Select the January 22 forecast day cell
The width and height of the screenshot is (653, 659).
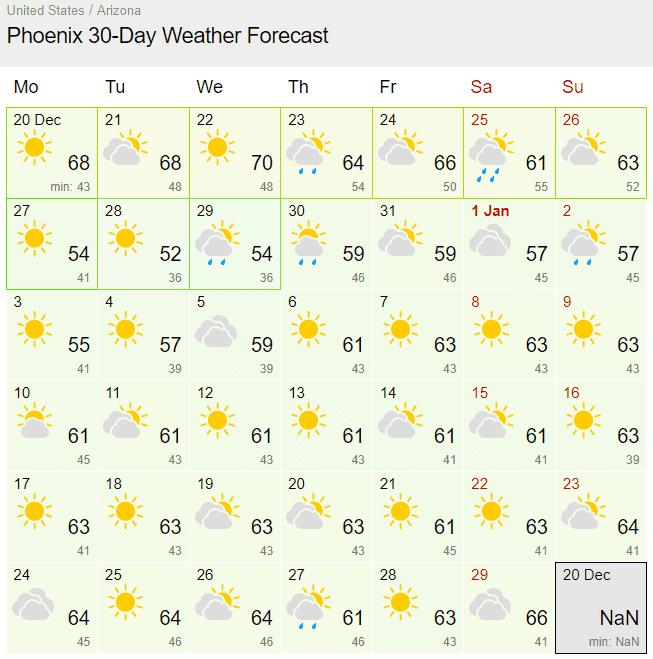pyautogui.click(x=509, y=517)
